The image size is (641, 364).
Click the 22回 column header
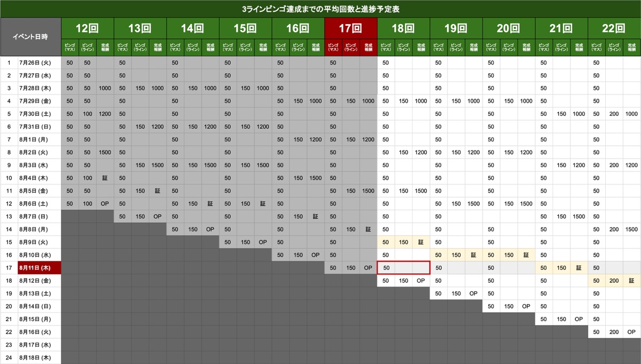pyautogui.click(x=614, y=28)
